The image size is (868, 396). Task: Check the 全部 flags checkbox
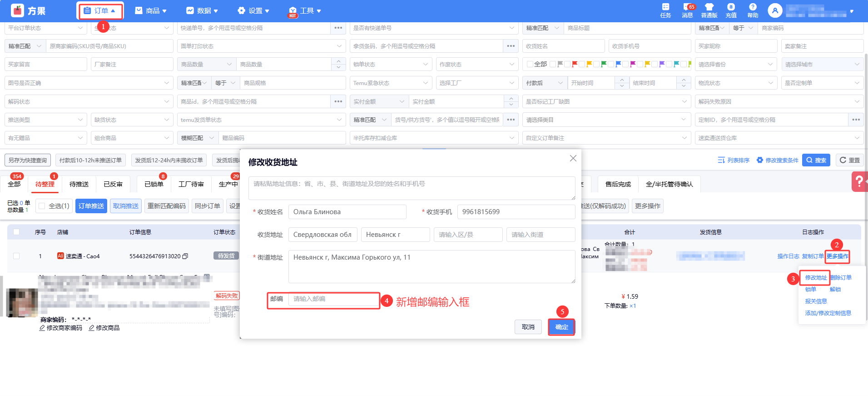(x=530, y=64)
